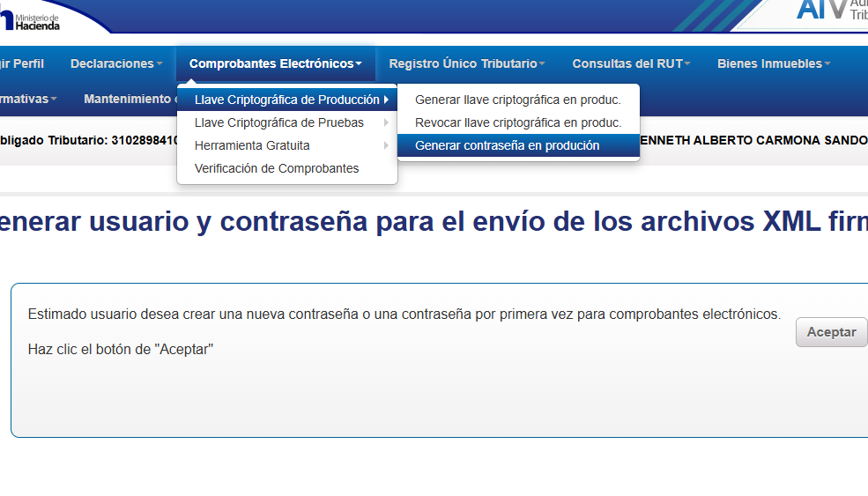
Task: Open the Comprobantes Electrónicos menu
Action: click(275, 63)
